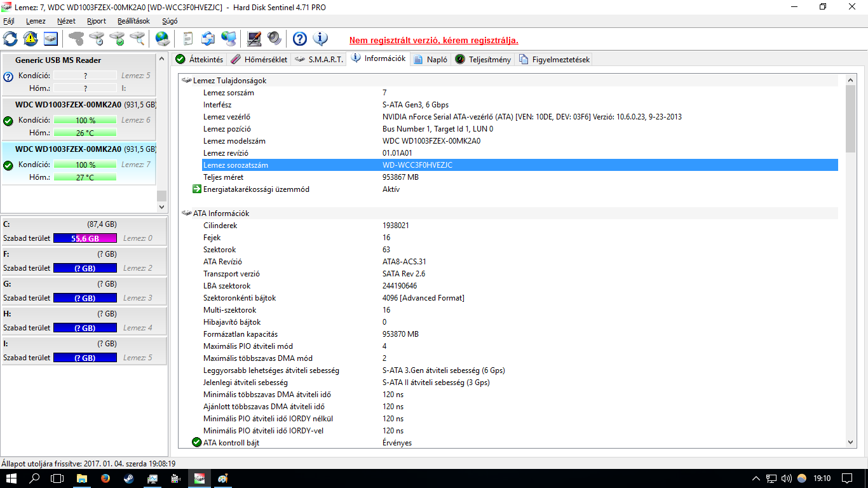Image resolution: width=868 pixels, height=488 pixels.
Task: Open the configuration monitor-with-pen icon
Action: pyautogui.click(x=254, y=38)
